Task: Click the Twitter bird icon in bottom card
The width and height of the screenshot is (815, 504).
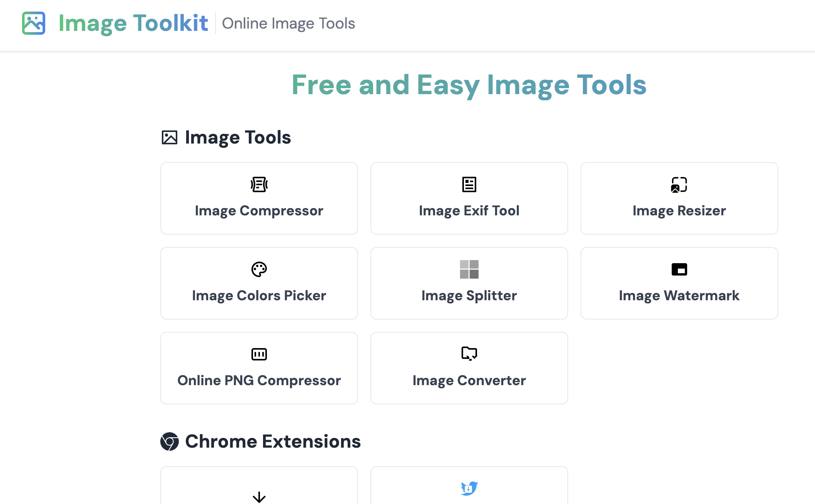Action: pyautogui.click(x=469, y=488)
